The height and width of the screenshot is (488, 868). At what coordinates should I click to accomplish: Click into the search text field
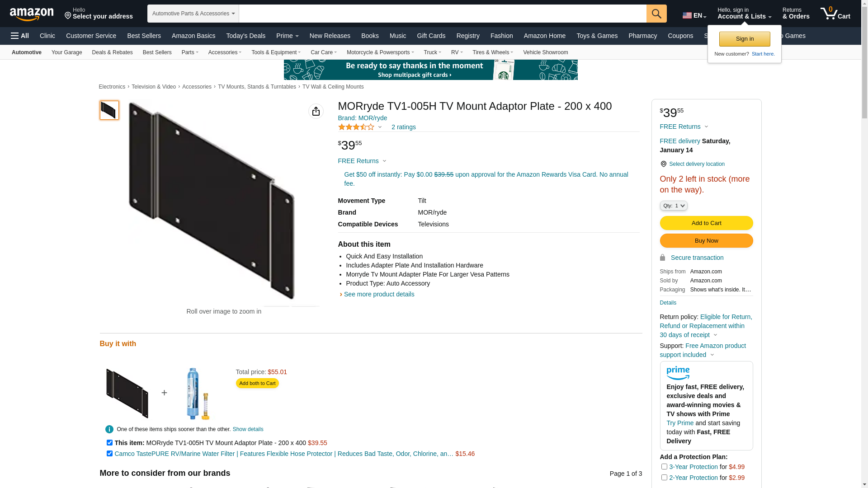442,14
